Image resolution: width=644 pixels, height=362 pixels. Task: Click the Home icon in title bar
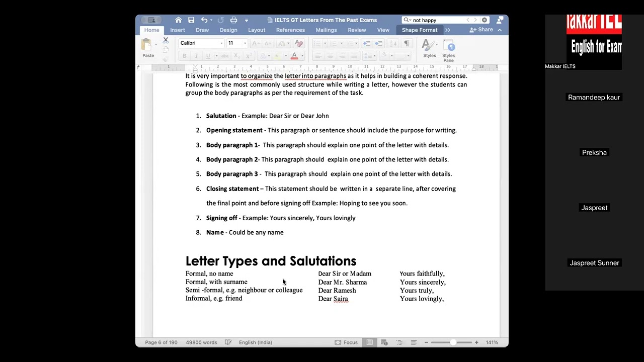(178, 20)
